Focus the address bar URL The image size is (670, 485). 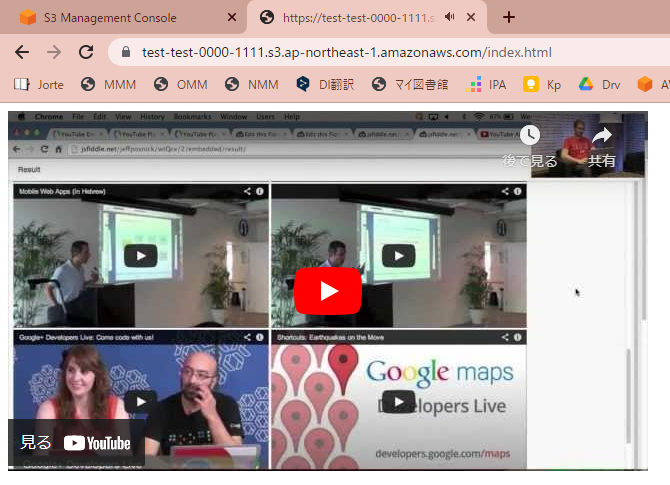[347, 52]
